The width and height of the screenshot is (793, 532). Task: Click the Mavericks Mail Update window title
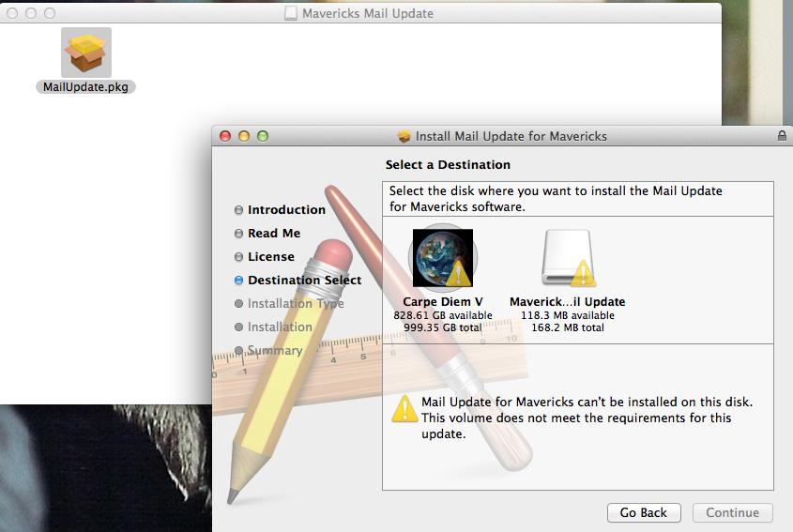pyautogui.click(x=368, y=13)
